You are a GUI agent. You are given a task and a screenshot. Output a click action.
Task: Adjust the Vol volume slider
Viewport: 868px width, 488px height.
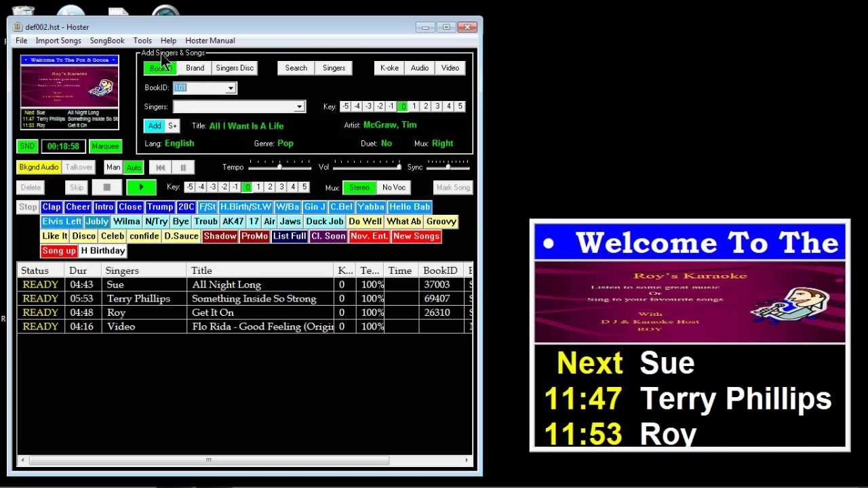pos(366,167)
